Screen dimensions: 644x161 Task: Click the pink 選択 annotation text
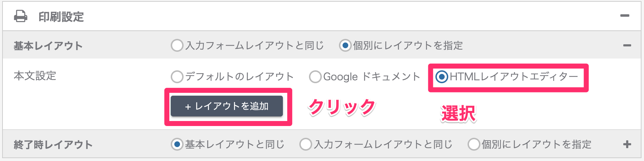coord(459,114)
